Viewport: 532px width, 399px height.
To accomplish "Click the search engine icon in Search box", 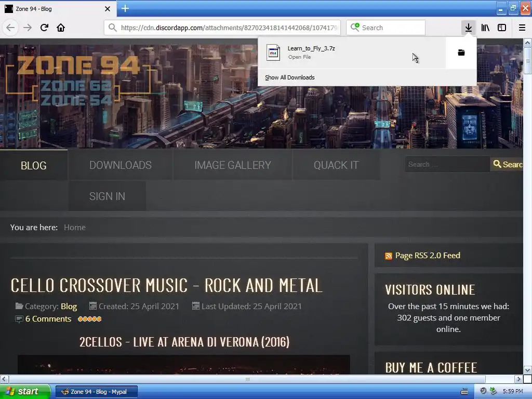I will (x=355, y=27).
